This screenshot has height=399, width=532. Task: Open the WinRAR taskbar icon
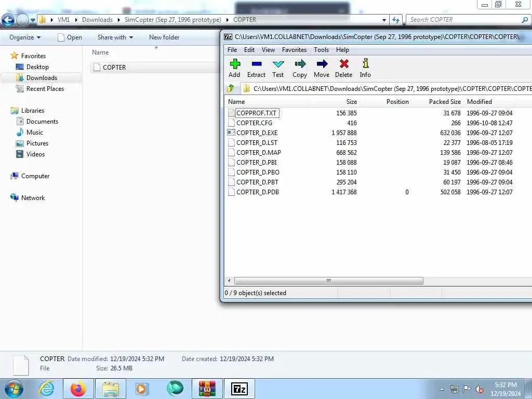pyautogui.click(x=207, y=389)
